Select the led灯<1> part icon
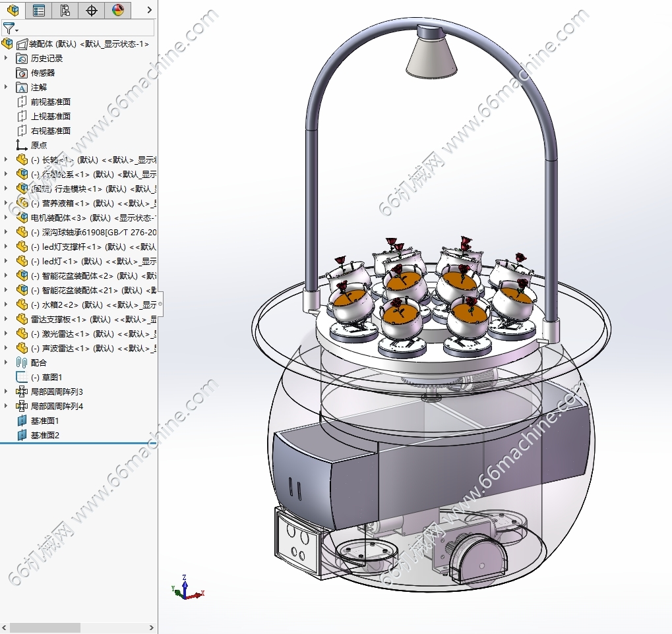Viewport: 672px width, 634px height. point(22,261)
